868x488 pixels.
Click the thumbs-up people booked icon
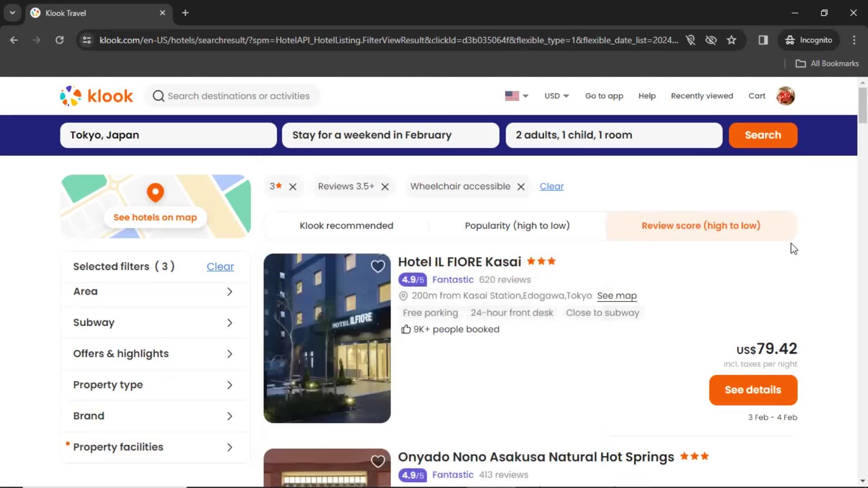coord(406,329)
